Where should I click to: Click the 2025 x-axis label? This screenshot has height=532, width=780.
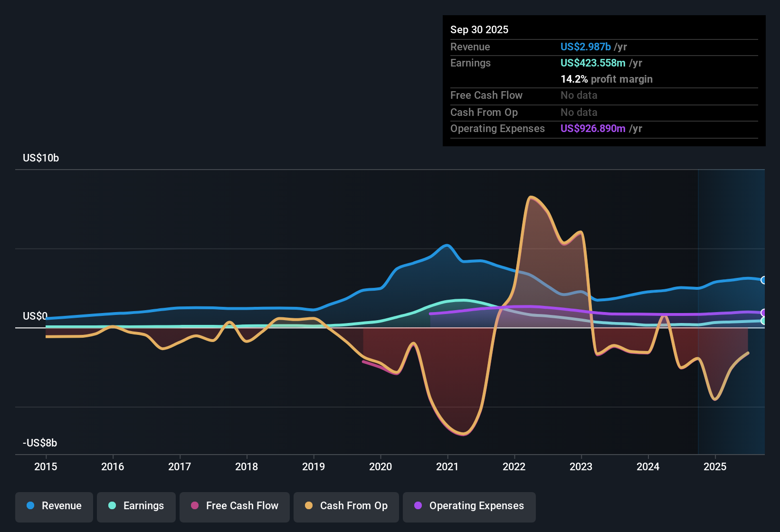click(714, 467)
